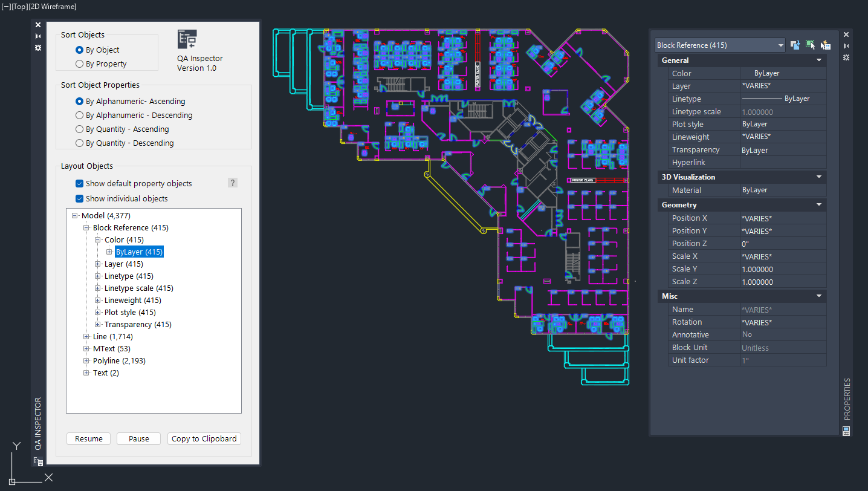Click the Position X value field
This screenshot has width=868, height=491.
(783, 218)
